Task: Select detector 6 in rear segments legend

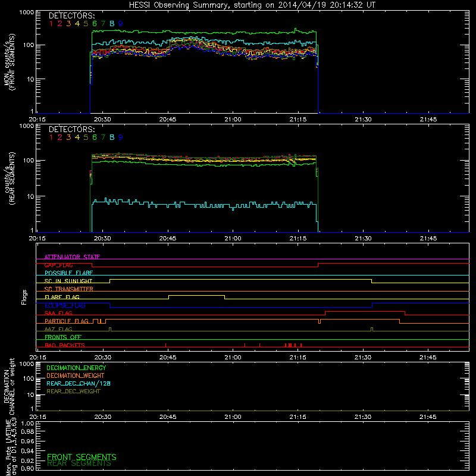Action: 95,137
